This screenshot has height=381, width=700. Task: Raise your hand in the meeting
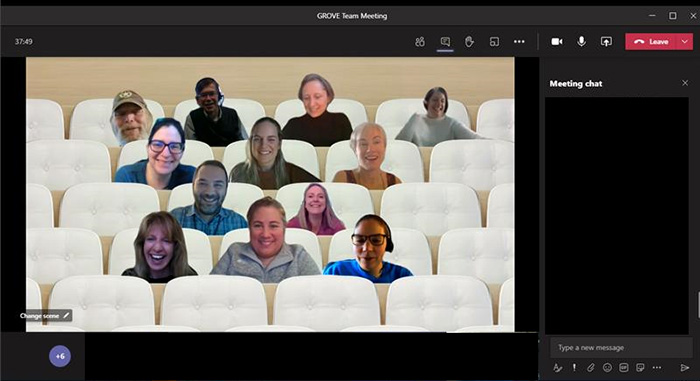(469, 42)
